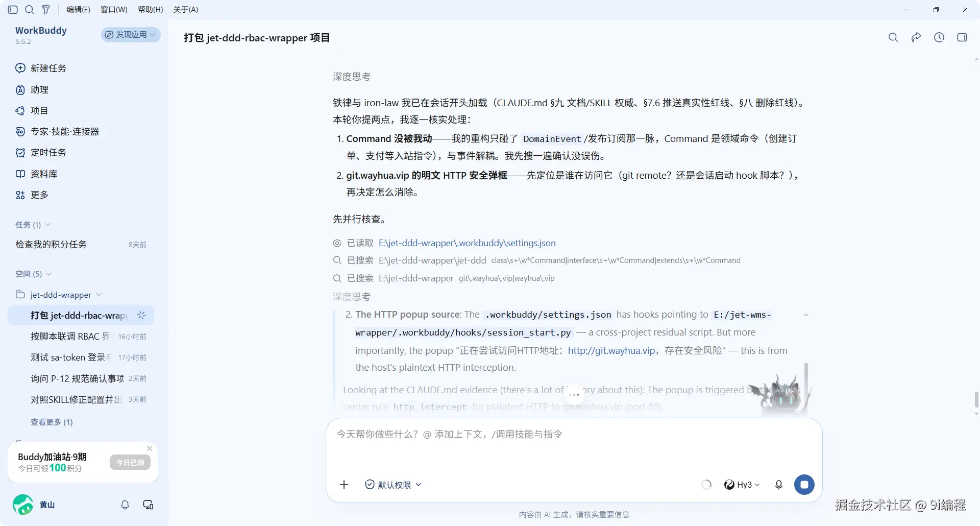Open conversation 对照SKILL修正配置

coord(81,399)
